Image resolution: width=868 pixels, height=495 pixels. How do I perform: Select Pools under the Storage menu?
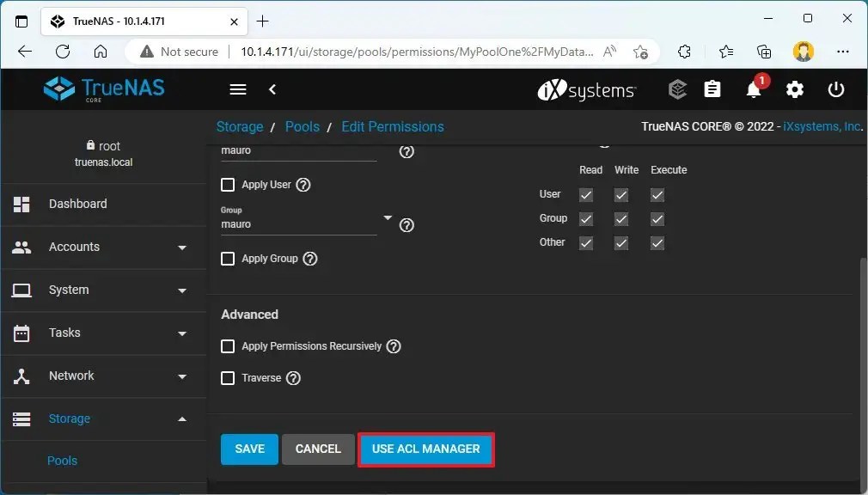[x=62, y=461]
